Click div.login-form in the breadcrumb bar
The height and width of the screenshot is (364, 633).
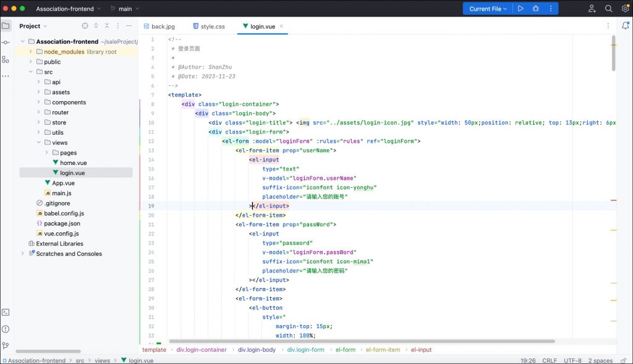(x=305, y=350)
